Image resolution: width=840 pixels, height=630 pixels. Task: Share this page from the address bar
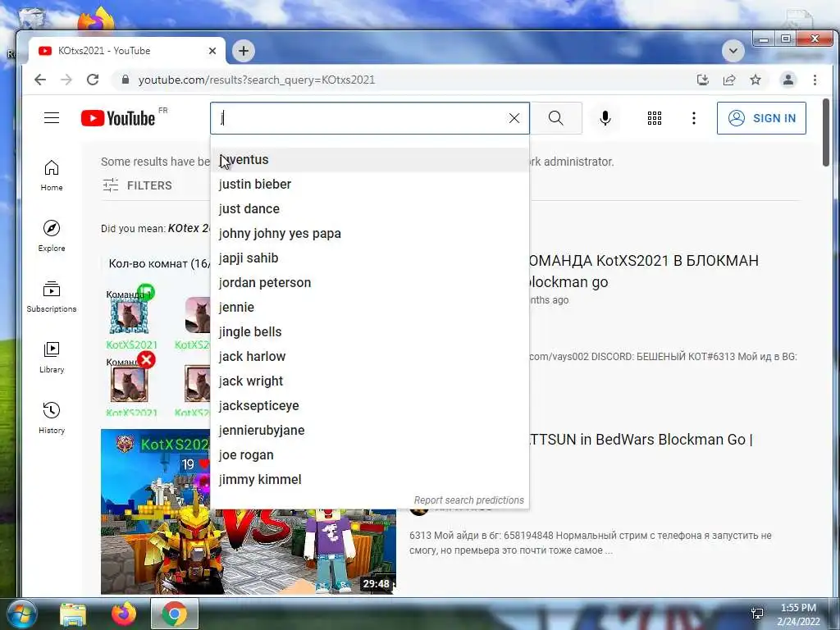729,80
